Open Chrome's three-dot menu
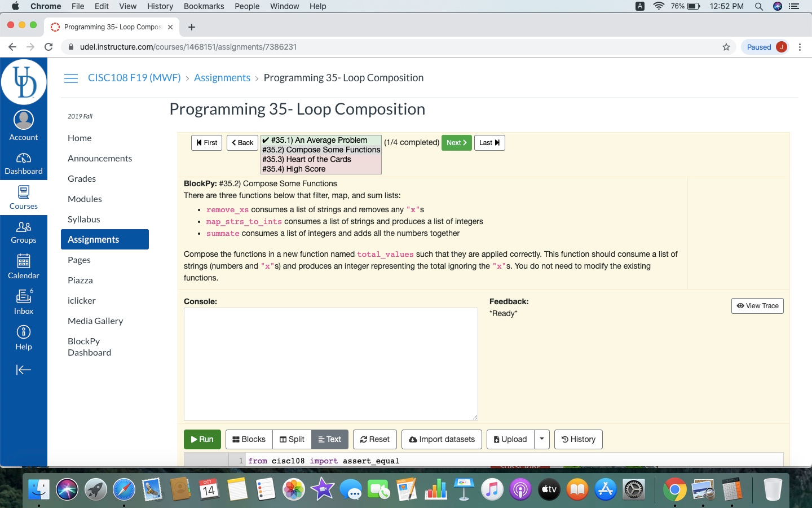Image resolution: width=812 pixels, height=508 pixels. (x=800, y=47)
